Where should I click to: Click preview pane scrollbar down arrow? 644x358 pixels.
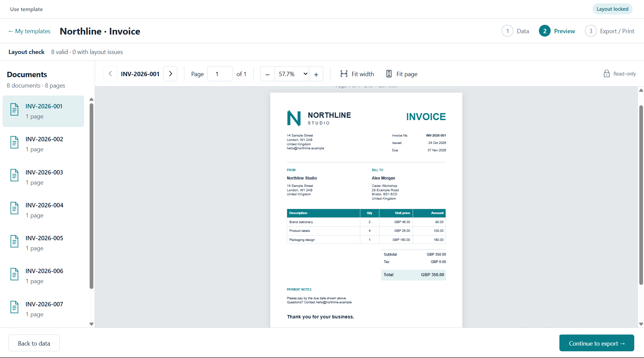641,324
